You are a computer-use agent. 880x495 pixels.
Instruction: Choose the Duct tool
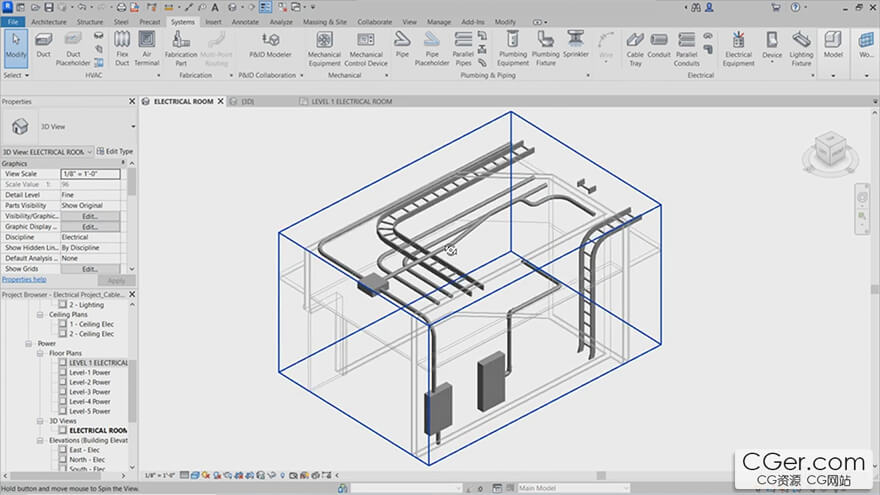(x=43, y=45)
